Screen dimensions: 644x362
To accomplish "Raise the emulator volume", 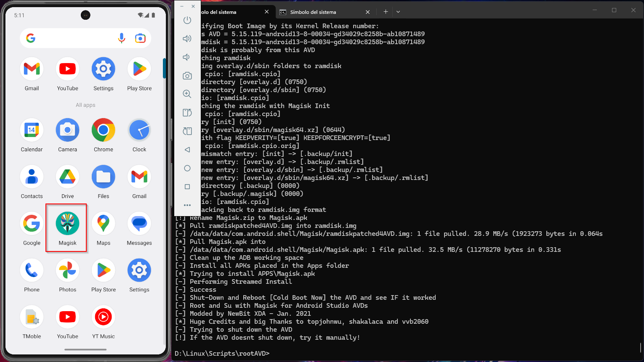I will 187,39.
